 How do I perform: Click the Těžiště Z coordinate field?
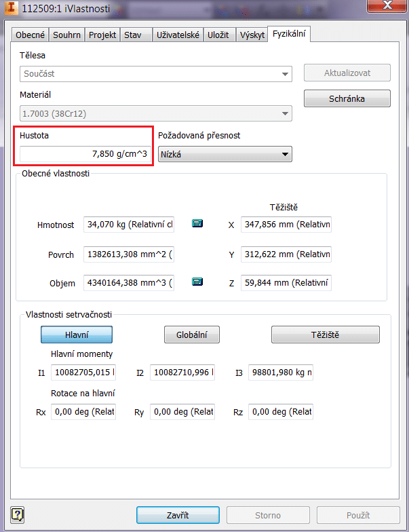tap(286, 283)
